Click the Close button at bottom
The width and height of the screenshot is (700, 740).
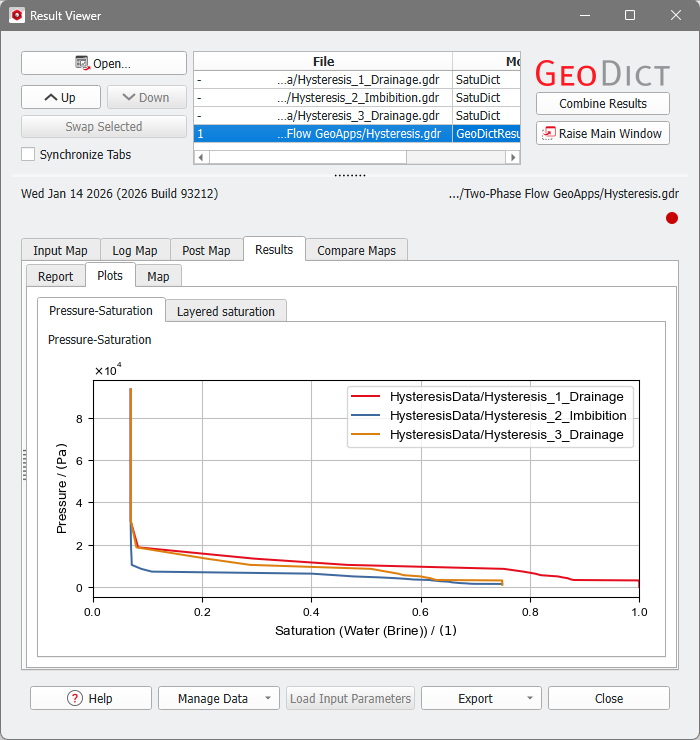pyautogui.click(x=609, y=698)
